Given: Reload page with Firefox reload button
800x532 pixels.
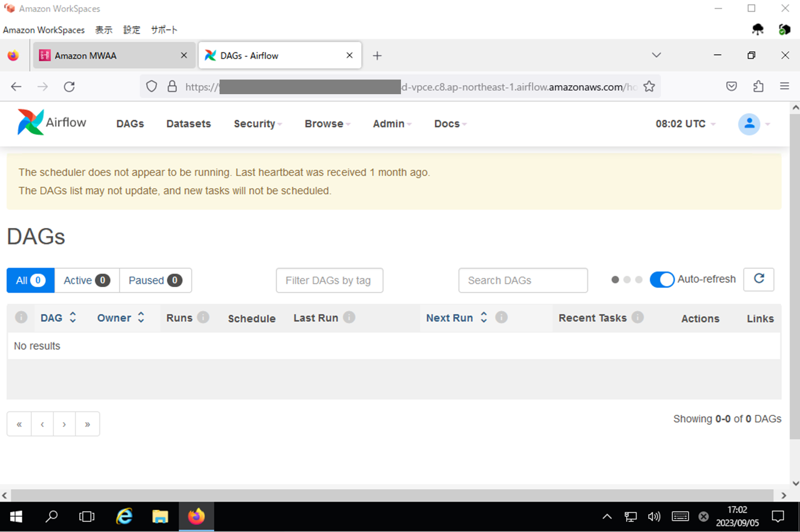Looking at the screenshot, I should click(x=69, y=87).
